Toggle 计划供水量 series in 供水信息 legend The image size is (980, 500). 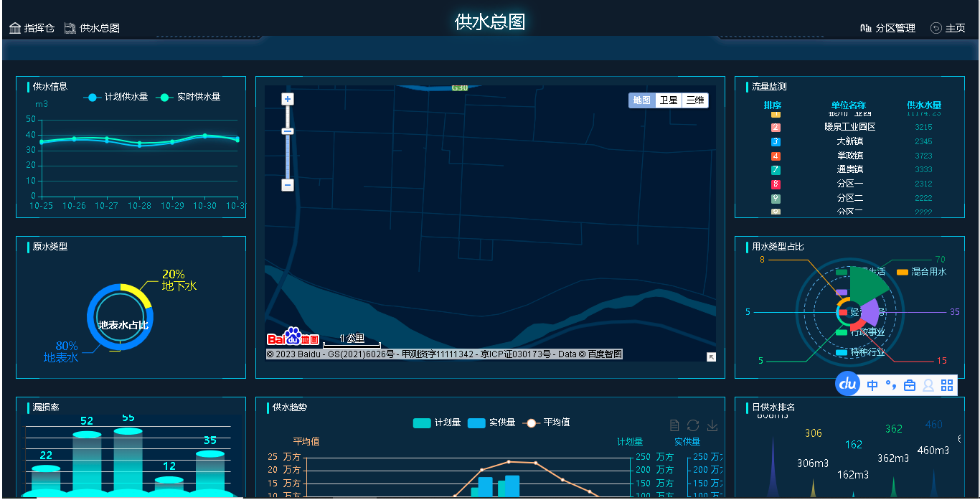point(116,97)
